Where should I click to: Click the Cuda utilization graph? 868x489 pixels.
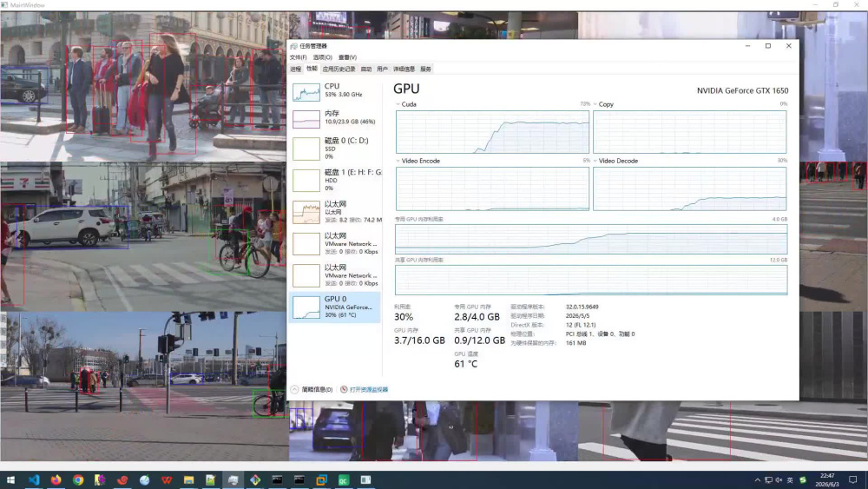click(492, 132)
